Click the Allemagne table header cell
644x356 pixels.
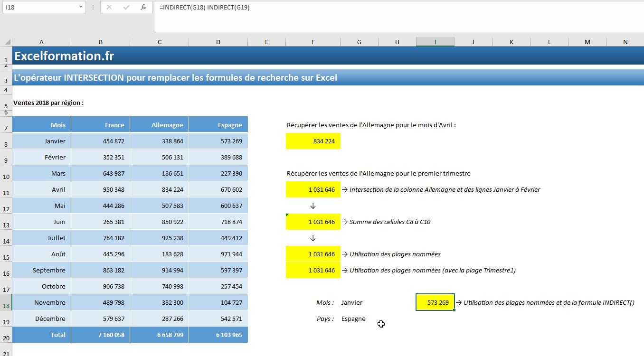pos(159,125)
